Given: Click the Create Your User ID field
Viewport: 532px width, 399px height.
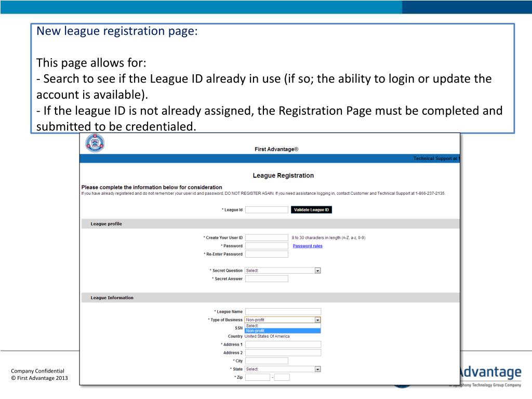Looking at the screenshot, I should pyautogui.click(x=267, y=237).
